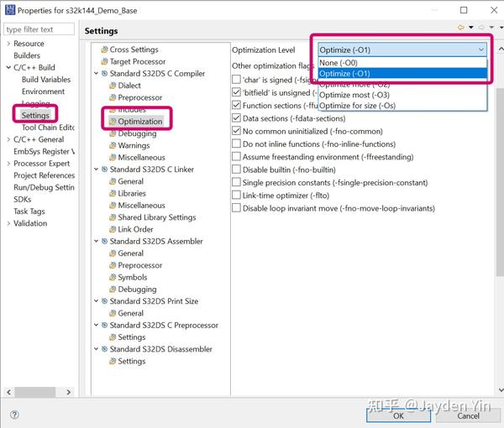Screen dimensions: 504x428
Task: Click the Target Processor icon
Action: [104, 61]
